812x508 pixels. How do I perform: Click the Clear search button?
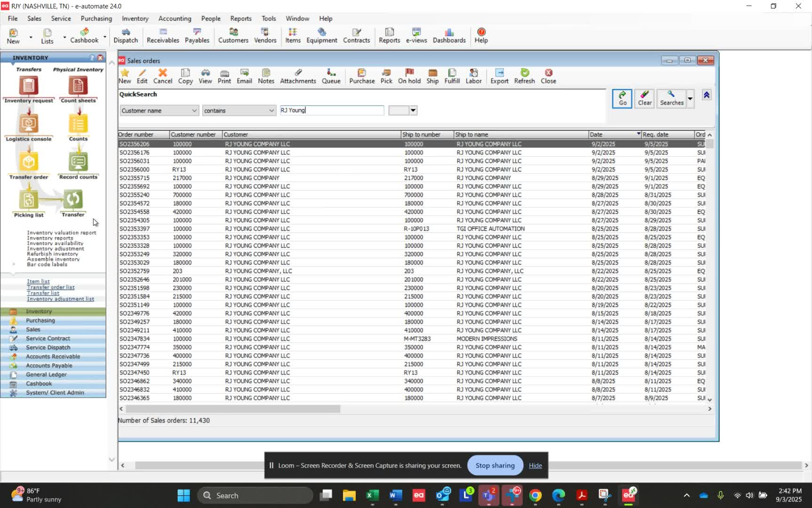tap(645, 99)
